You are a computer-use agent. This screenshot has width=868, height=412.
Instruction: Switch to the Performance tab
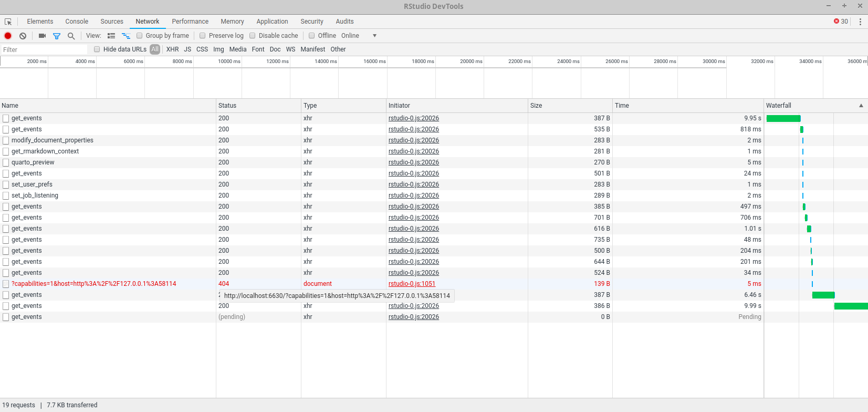click(190, 22)
